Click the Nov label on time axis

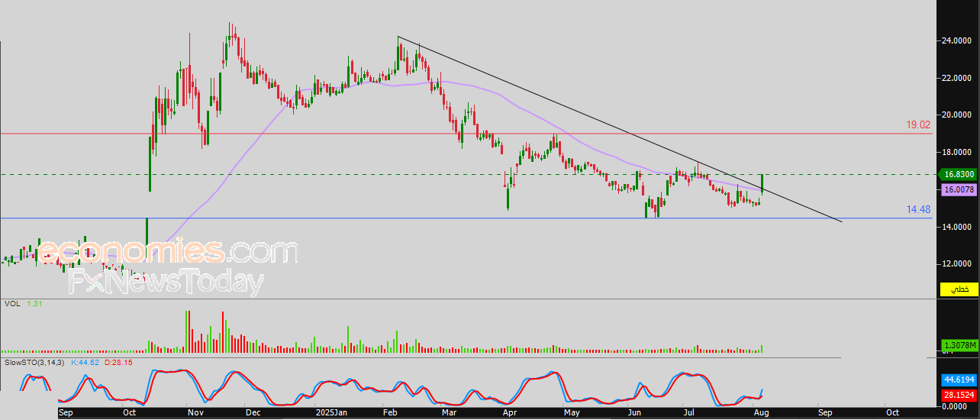195,412
